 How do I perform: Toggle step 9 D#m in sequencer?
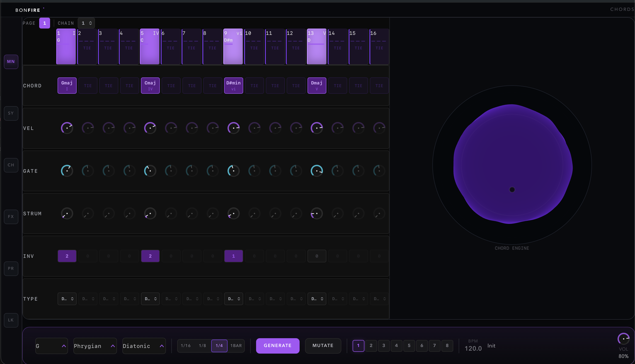point(233,46)
